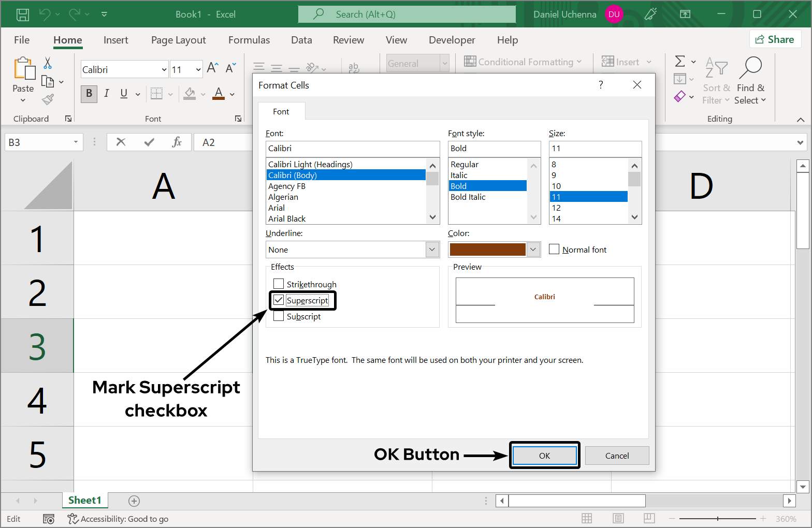Expand the Name Box dropdown for B3
Screen dimensions: 812x528
pyautogui.click(x=76, y=142)
